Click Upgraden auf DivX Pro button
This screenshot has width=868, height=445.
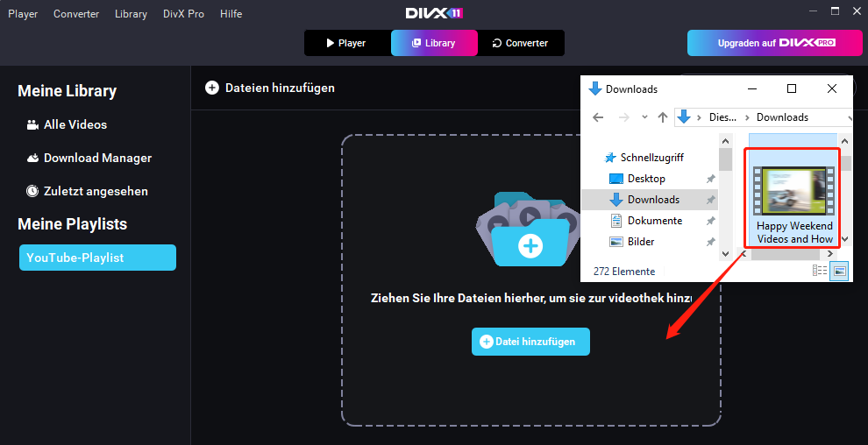click(x=775, y=43)
